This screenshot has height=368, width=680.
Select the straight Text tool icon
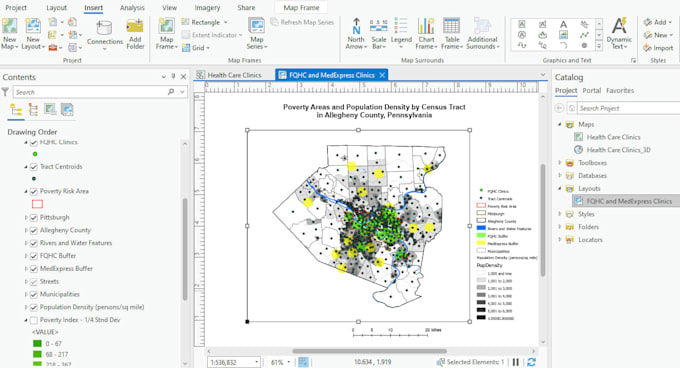click(563, 24)
